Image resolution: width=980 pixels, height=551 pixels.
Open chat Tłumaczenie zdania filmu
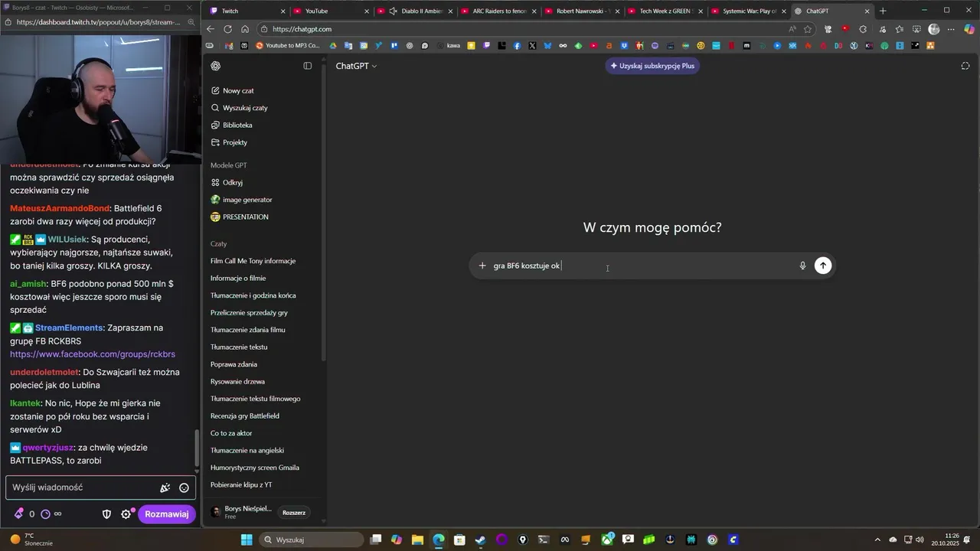click(x=247, y=330)
